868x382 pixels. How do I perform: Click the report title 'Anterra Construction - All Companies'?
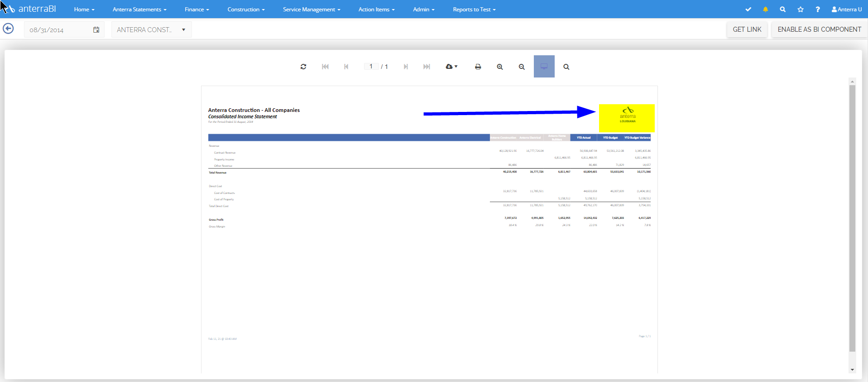254,110
